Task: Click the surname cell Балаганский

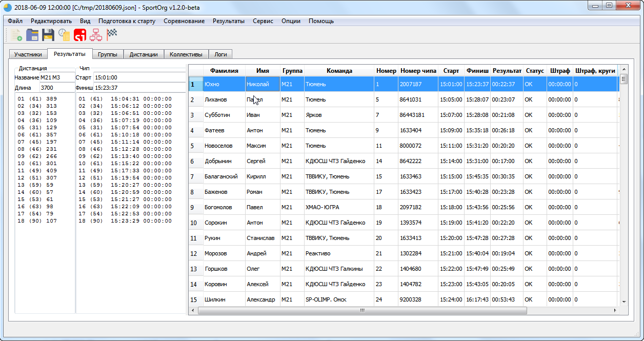Action: [224, 176]
